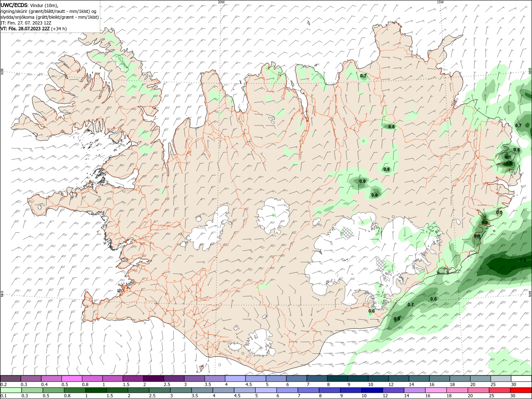Click the white 30 mm swatch in upper legend
Screen dimensions: 532x399
click(x=521, y=379)
